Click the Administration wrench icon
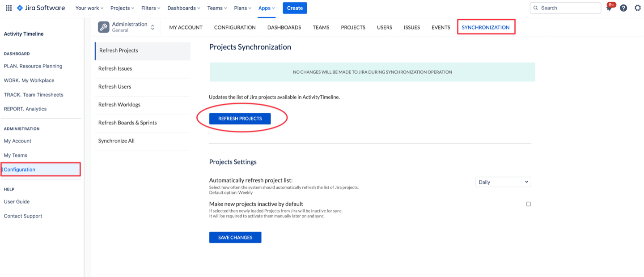Viewport: 644px width, 277px height. (x=103, y=27)
